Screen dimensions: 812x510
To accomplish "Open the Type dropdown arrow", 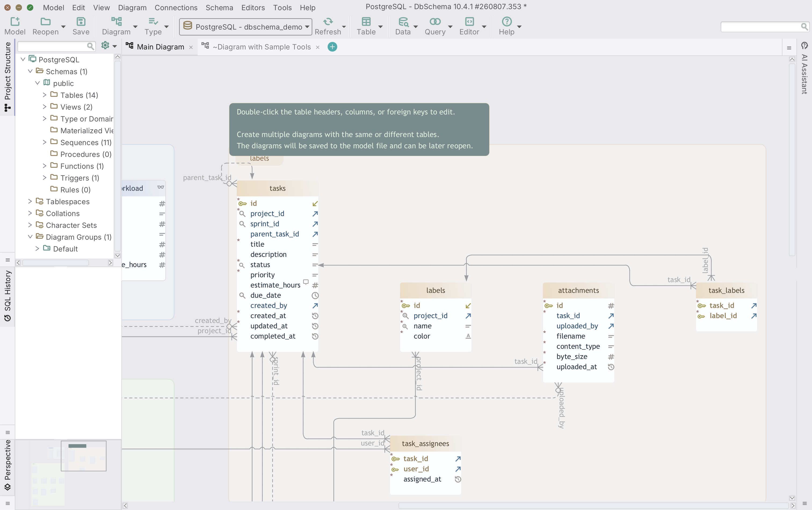I will coord(166,27).
